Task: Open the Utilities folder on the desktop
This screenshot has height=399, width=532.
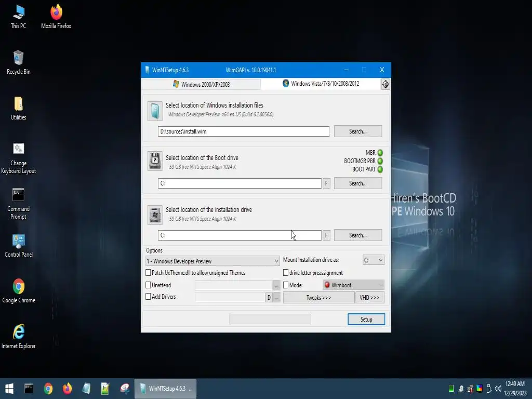Action: [x=18, y=108]
